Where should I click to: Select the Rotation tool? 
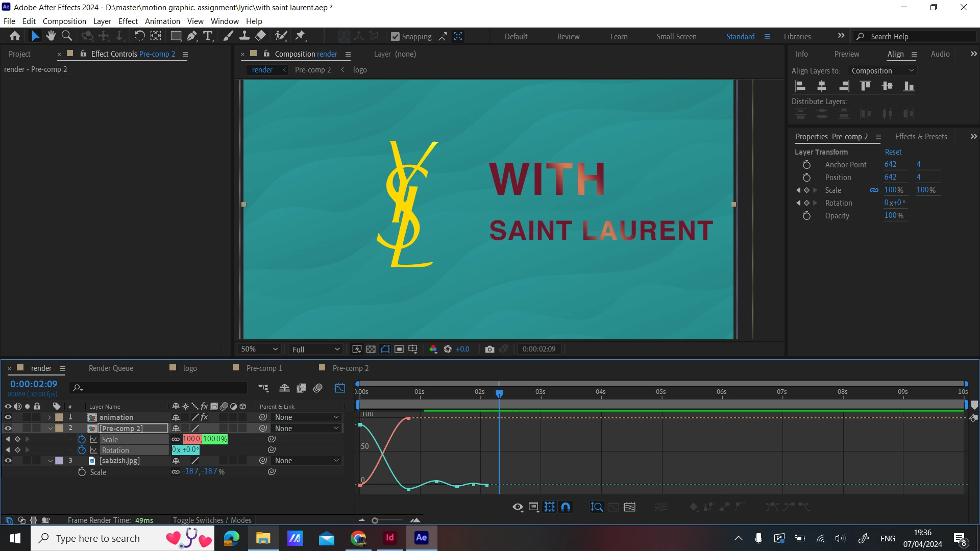pyautogui.click(x=139, y=36)
